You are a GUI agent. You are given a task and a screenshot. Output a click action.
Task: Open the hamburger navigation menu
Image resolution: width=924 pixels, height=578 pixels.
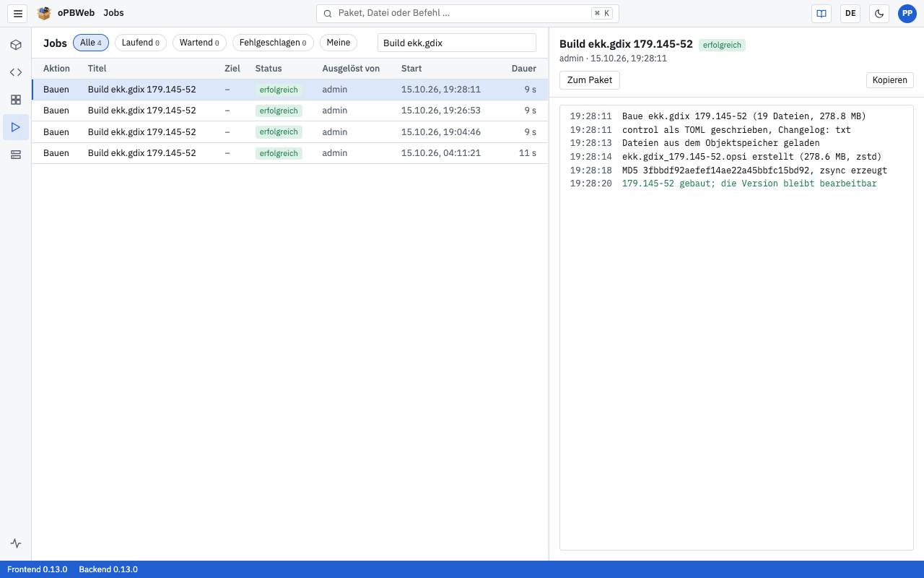[x=18, y=14]
